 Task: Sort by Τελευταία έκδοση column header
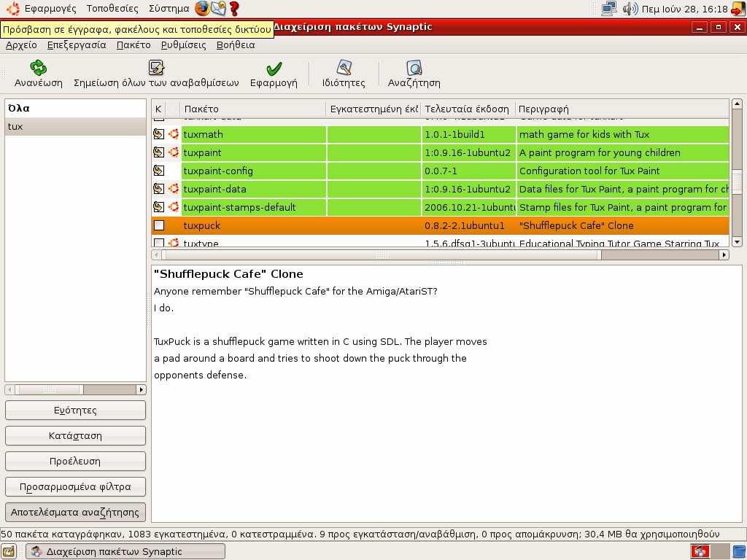pos(468,109)
